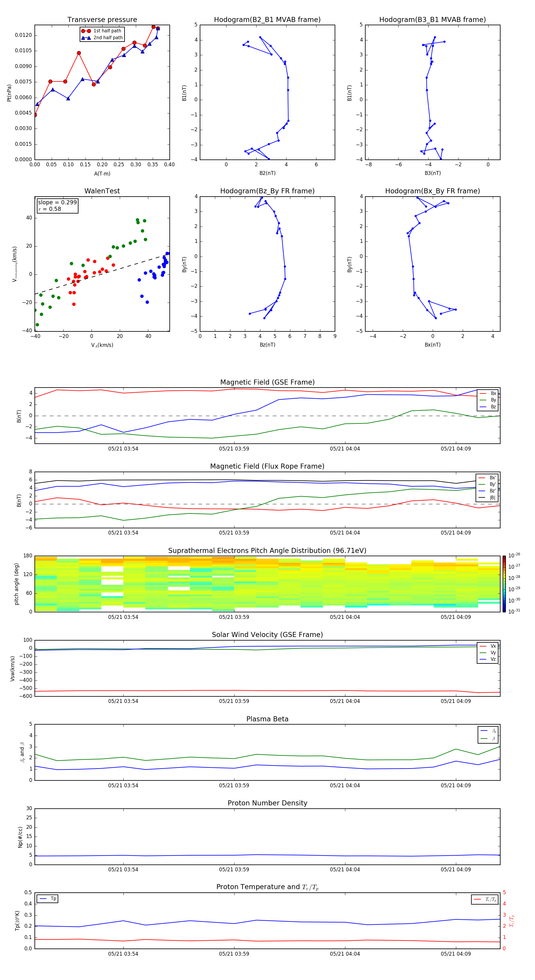The height and width of the screenshot is (980, 535).
Task: Click the 'Suprathermal Electrons Pitch Angle Distribution' title
Action: click(x=267, y=551)
